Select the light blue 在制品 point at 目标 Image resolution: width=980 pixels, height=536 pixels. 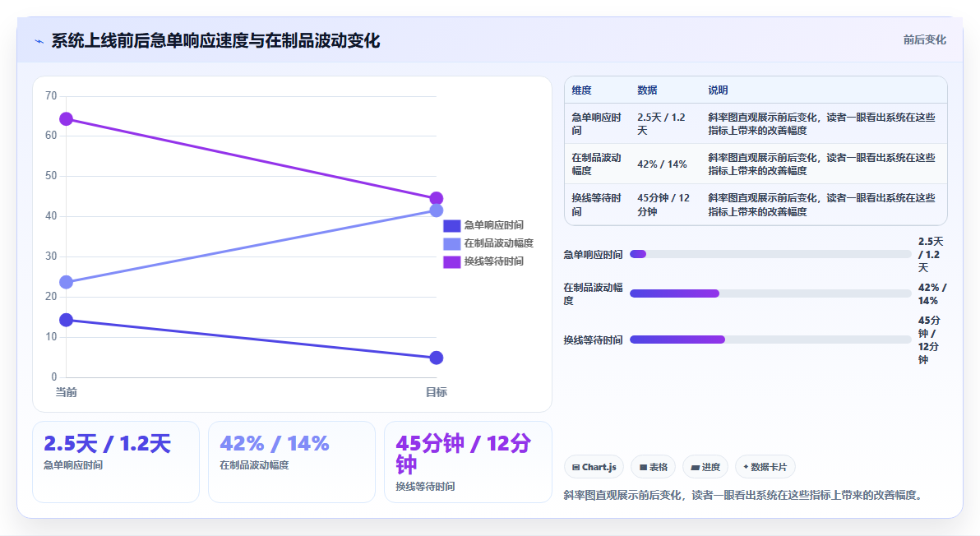(x=437, y=210)
